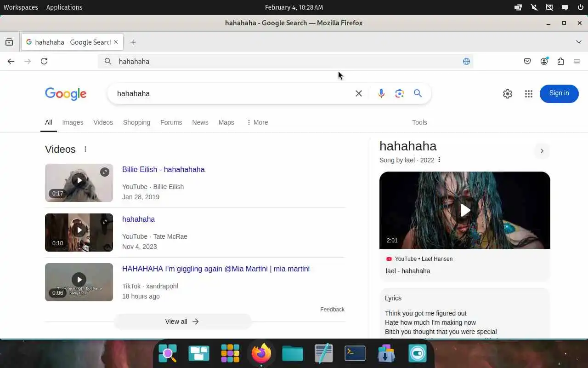
Task: Switch to the Images results tab
Action: point(73,122)
